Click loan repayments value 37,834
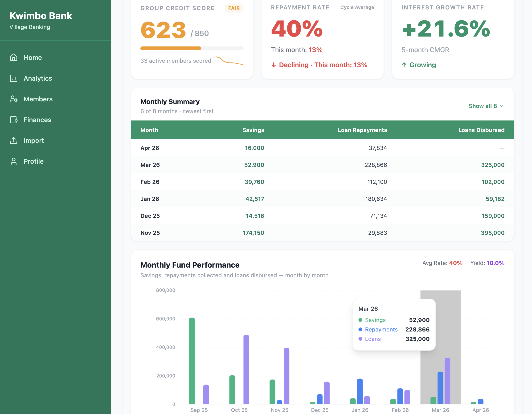 (x=378, y=148)
